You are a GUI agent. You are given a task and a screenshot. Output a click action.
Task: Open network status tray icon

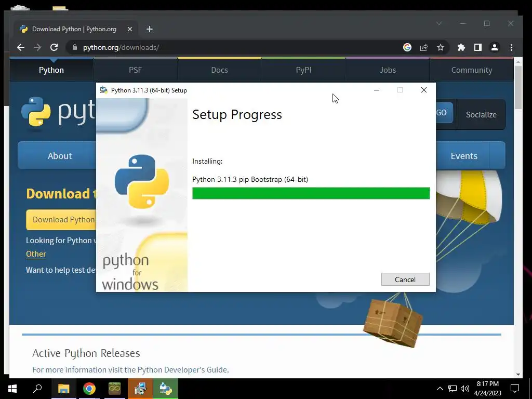click(453, 389)
